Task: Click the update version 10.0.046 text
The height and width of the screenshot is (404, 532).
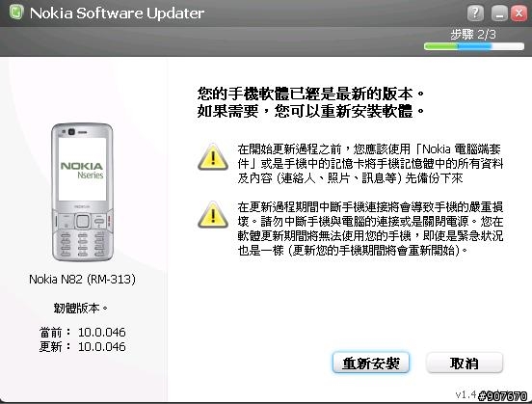Action: click(102, 346)
